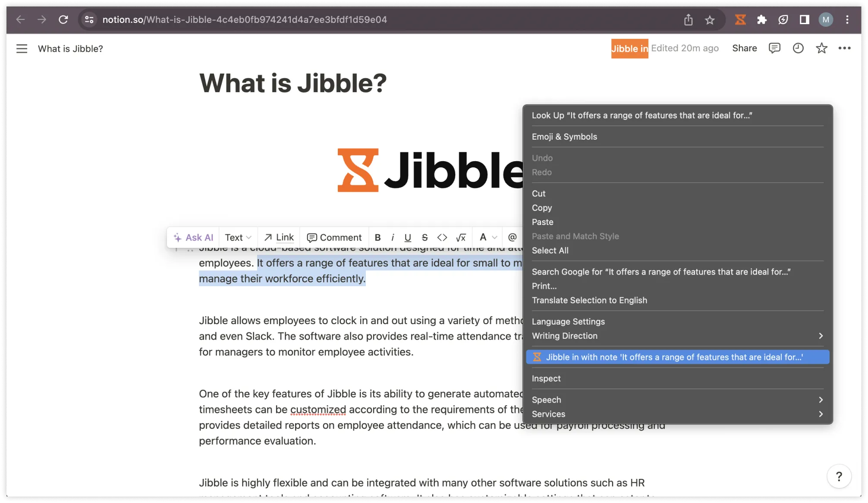Apply italic formatting from the toolbar
The height and width of the screenshot is (503, 868).
coord(393,237)
